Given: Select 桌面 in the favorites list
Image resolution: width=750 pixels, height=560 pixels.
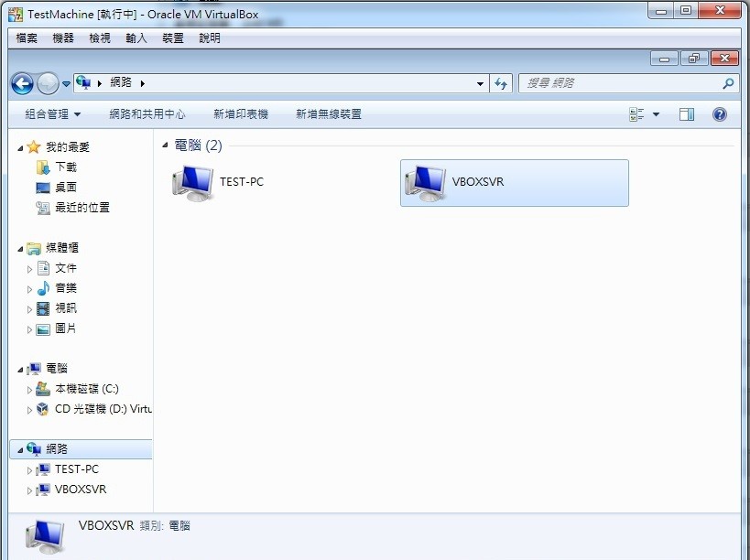Looking at the screenshot, I should 66,188.
